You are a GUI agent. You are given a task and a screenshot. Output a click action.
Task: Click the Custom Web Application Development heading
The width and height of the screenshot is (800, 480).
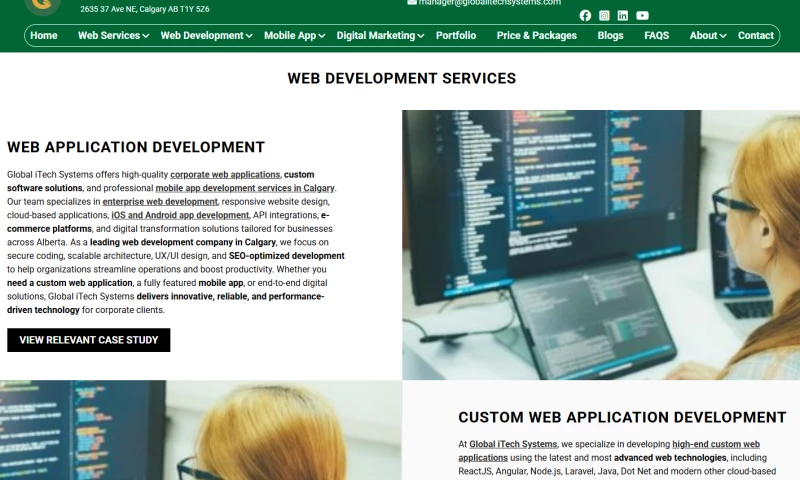point(622,417)
